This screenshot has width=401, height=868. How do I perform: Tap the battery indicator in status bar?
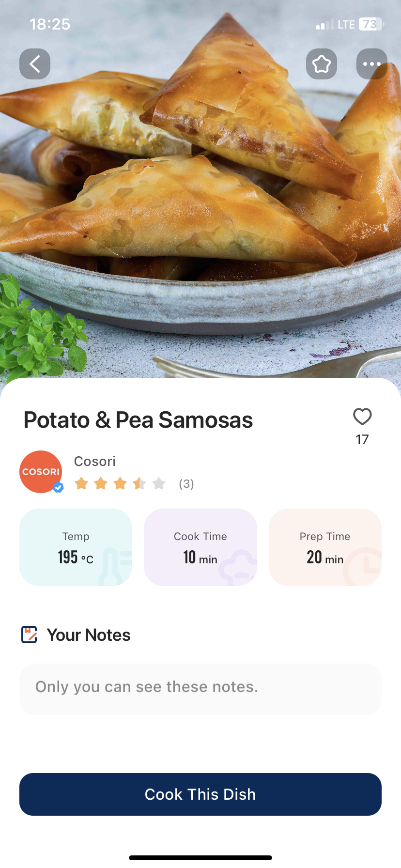point(371,24)
